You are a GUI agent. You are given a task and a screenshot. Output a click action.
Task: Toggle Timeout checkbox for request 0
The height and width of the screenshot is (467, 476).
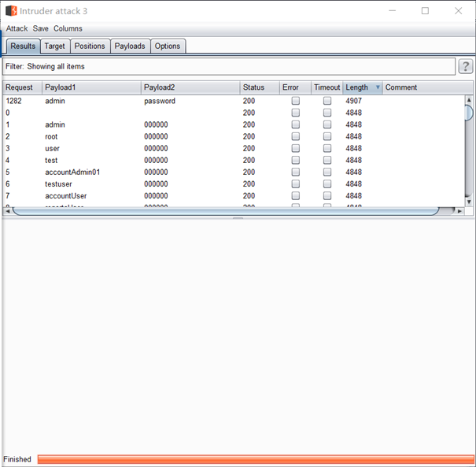pyautogui.click(x=327, y=113)
